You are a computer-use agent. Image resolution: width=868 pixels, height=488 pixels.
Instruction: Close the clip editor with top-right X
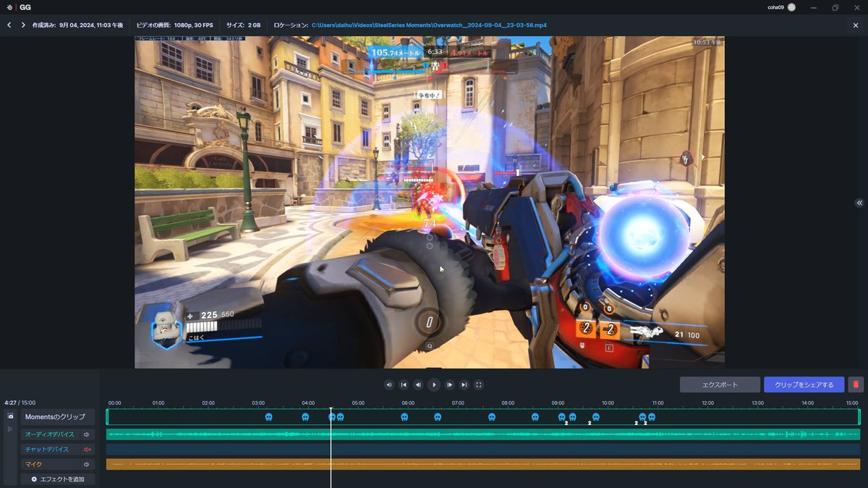tap(856, 25)
